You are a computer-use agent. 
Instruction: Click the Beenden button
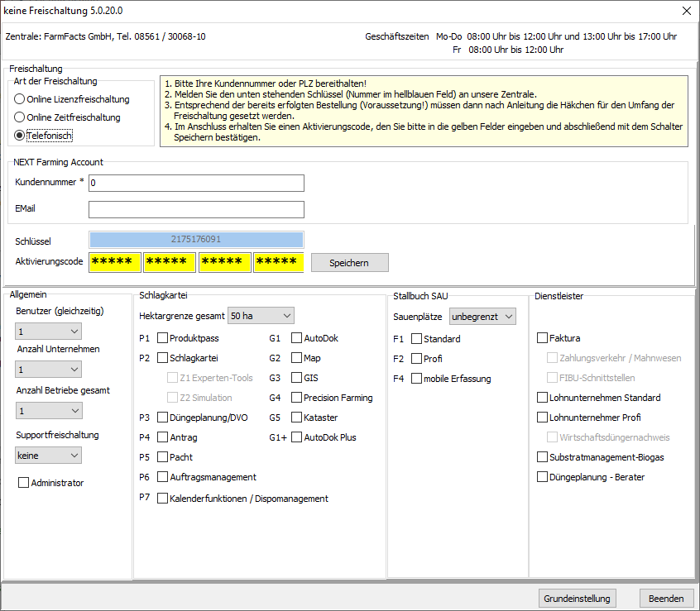[666, 599]
